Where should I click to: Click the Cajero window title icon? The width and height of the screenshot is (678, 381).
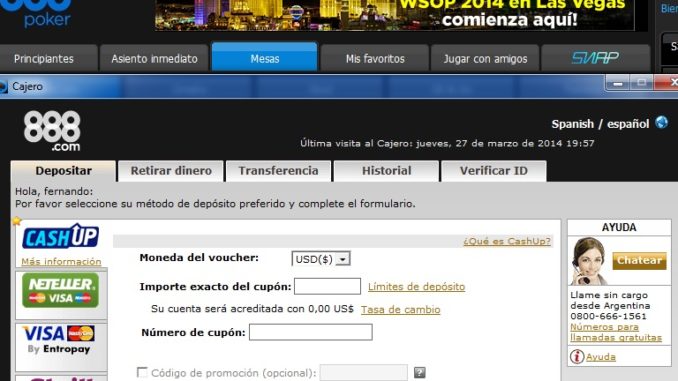[x=3, y=86]
